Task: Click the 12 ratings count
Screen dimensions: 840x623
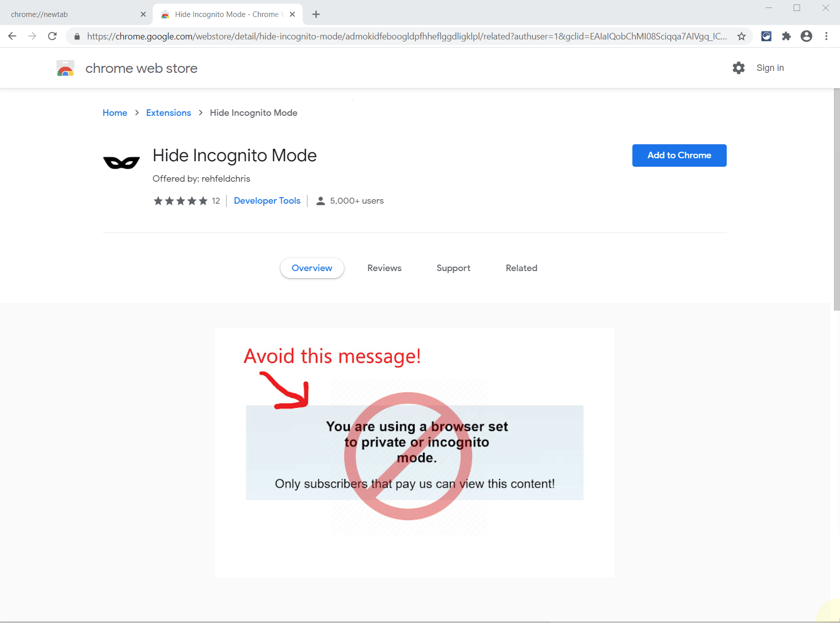Action: pyautogui.click(x=216, y=201)
